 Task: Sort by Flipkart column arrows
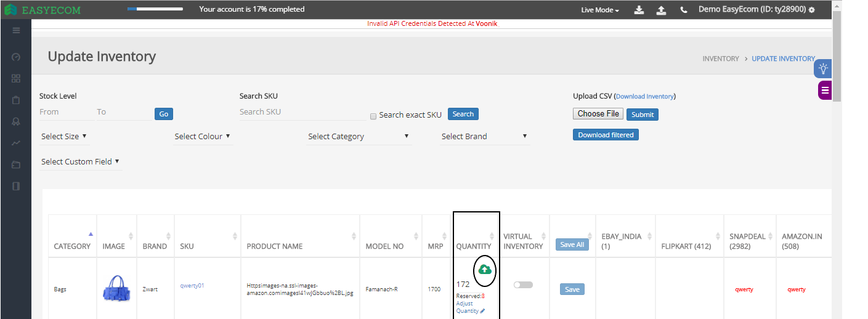pos(717,236)
